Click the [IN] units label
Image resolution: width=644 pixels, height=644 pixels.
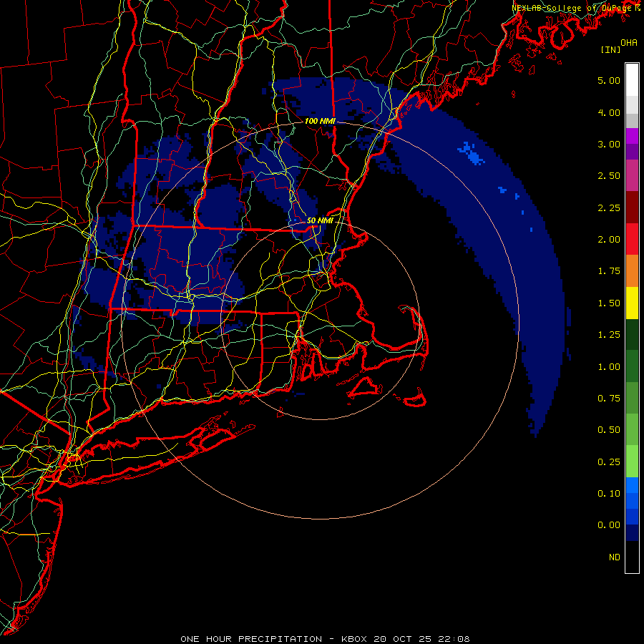click(610, 49)
